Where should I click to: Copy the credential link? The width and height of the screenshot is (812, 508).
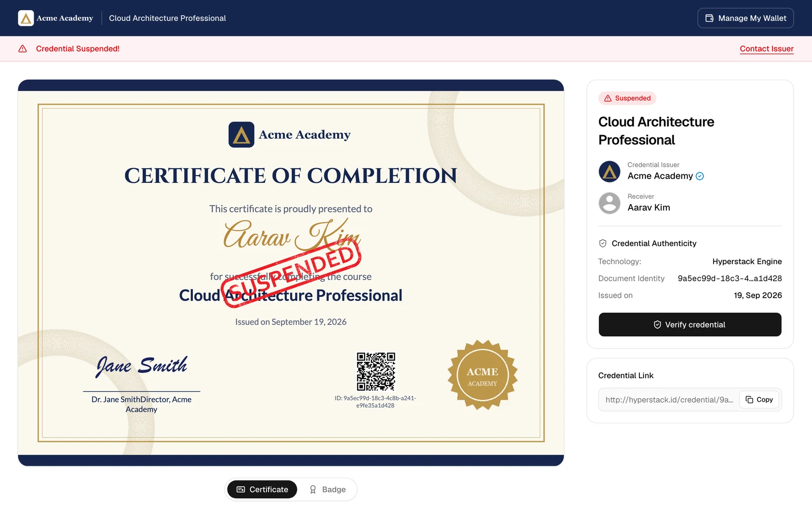(x=759, y=400)
